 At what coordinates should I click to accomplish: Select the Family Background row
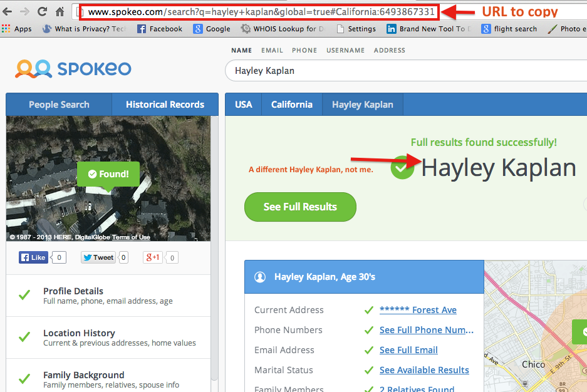tap(108, 376)
